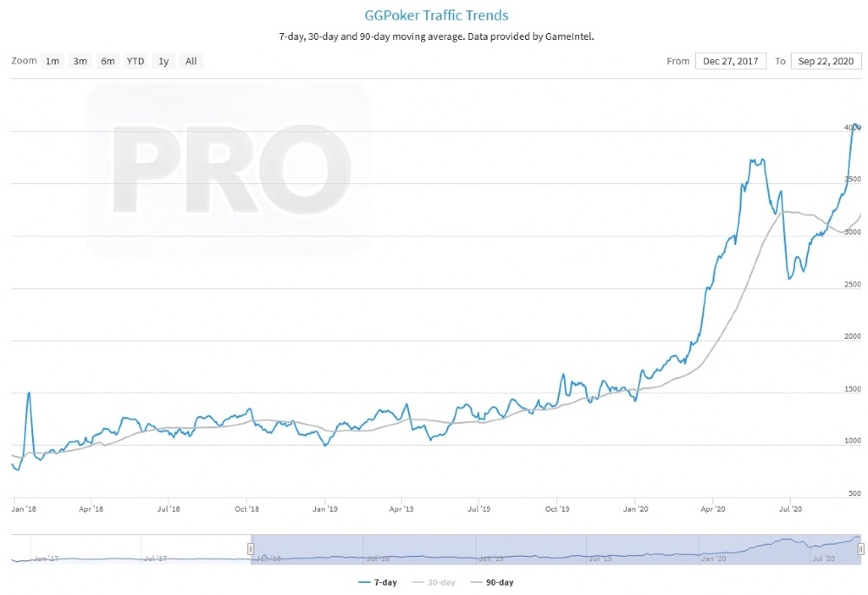The width and height of the screenshot is (868, 595).
Task: Select the 3m zoom range
Action: tap(80, 61)
